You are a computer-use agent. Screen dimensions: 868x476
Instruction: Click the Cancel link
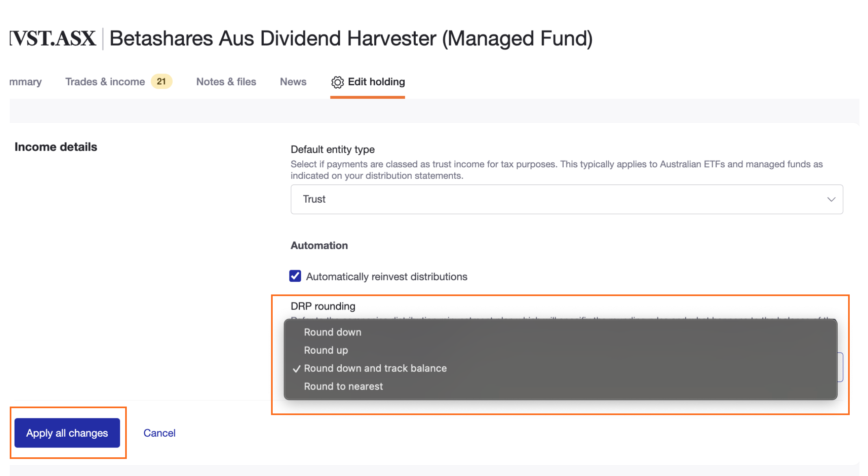pyautogui.click(x=159, y=433)
